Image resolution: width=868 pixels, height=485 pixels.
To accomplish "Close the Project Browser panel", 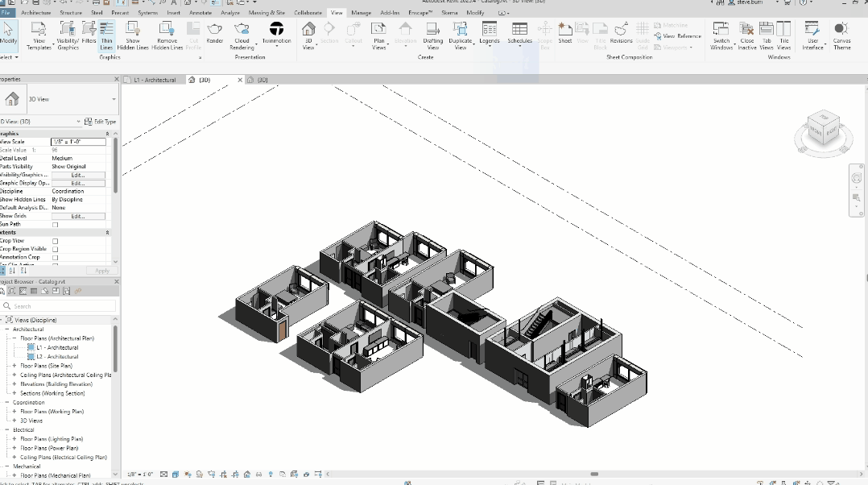I will [x=116, y=282].
